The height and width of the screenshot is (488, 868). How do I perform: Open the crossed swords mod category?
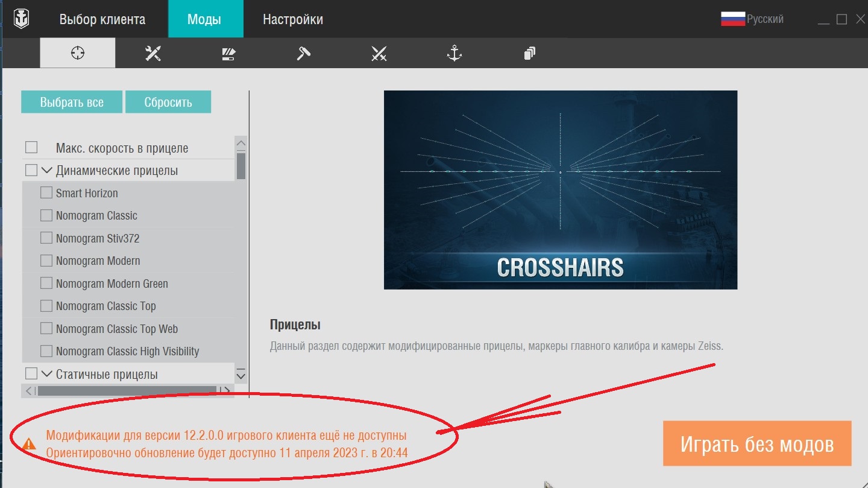click(x=379, y=53)
